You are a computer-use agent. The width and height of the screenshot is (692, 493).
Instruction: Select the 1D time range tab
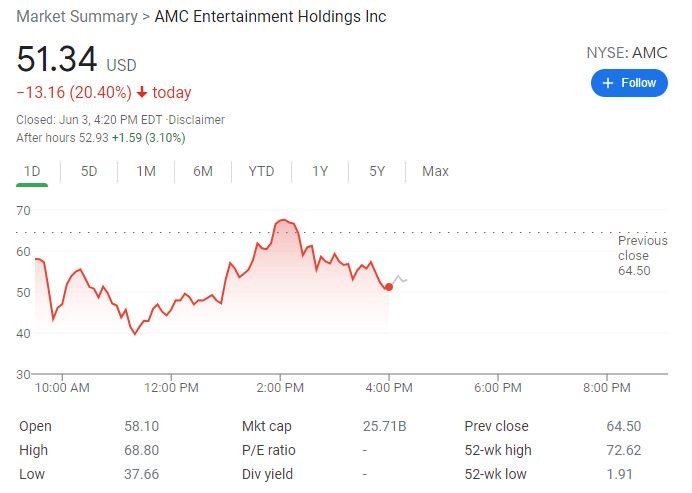[32, 171]
